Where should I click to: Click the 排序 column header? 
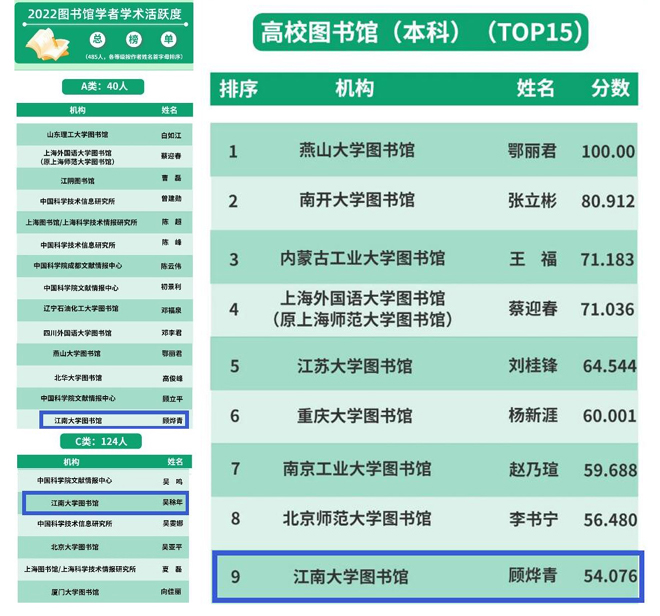(x=238, y=88)
